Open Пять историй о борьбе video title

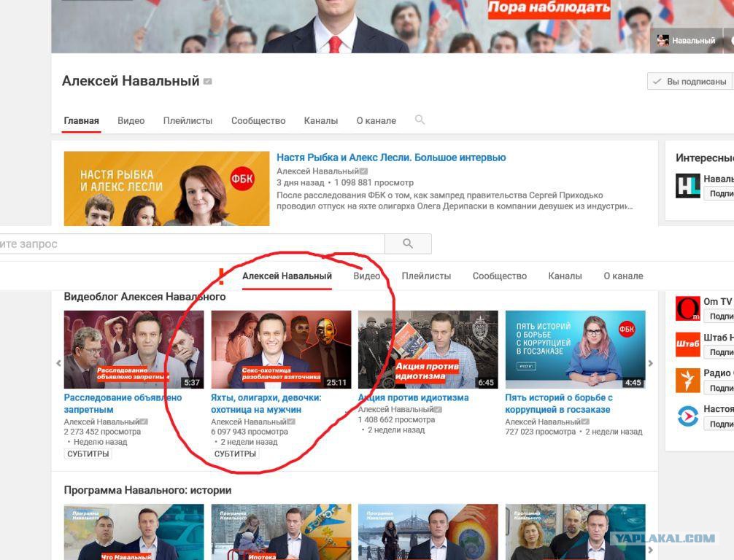[558, 403]
